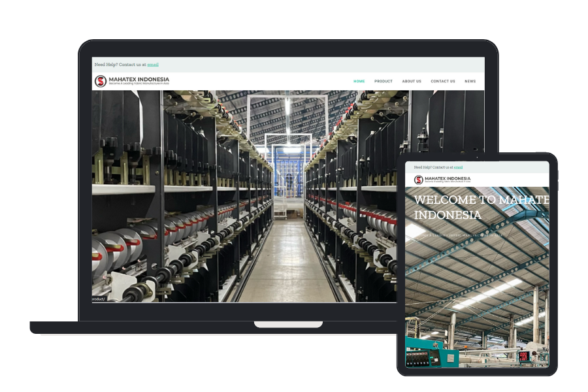Screen dimensions: 588x392
Task: Click MAHATEX INDONESIA brand name on laptop
Action: pos(139,79)
